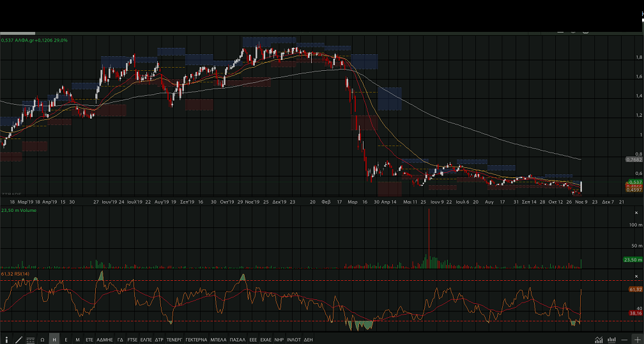Switch to the E weekly timeframe

(x=66, y=340)
